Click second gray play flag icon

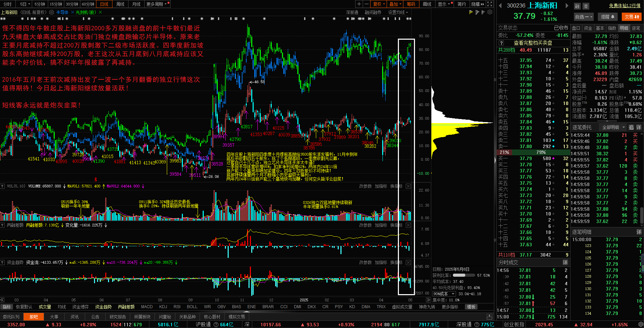(483, 12)
